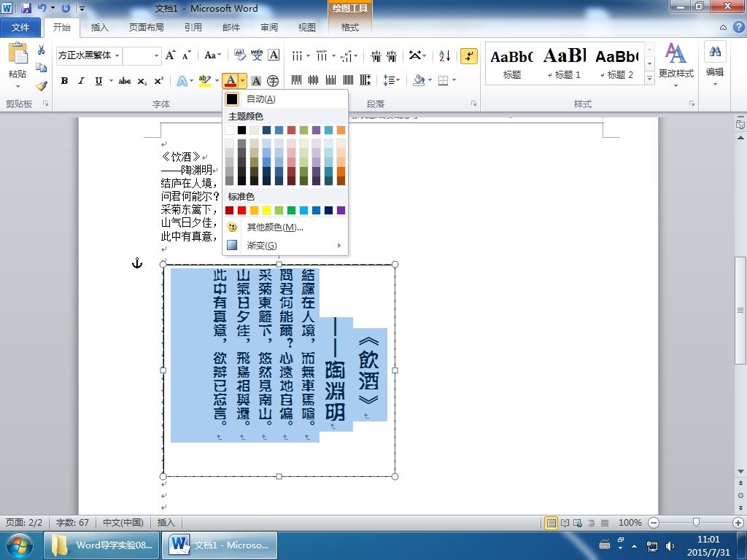
Task: Toggle Subscript formatting
Action: 142,81
